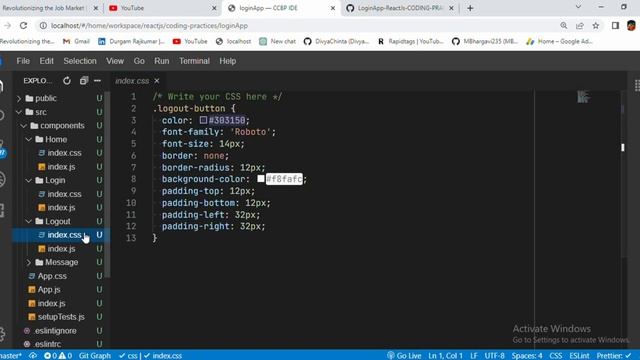Click the editor minimap thumbnail
The height and width of the screenshot is (360, 640).
pos(583,97)
